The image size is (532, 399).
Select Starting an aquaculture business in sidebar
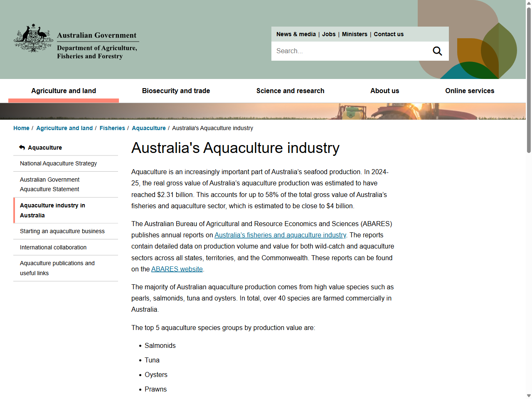[x=62, y=231]
